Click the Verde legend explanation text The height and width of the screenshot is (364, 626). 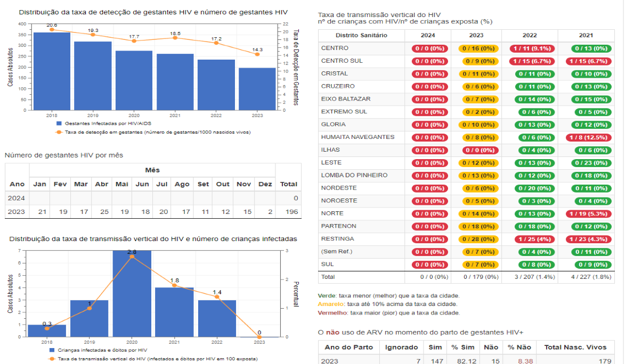click(x=388, y=296)
